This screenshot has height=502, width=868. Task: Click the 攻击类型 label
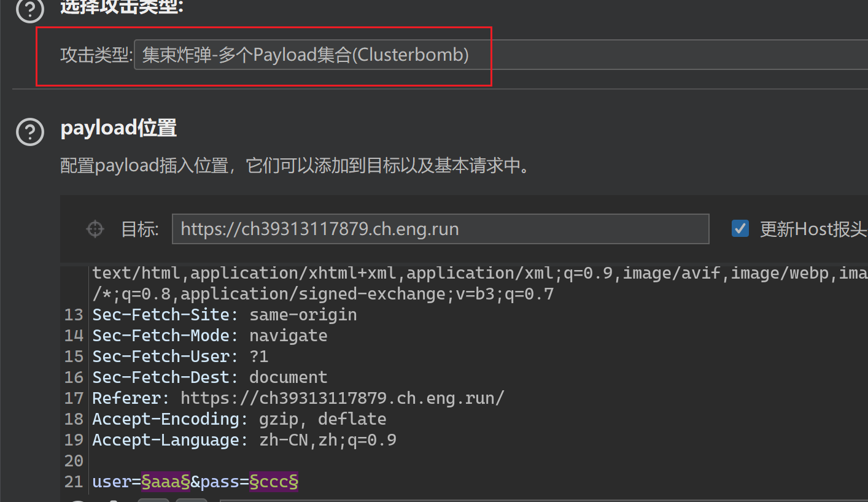[x=96, y=55]
